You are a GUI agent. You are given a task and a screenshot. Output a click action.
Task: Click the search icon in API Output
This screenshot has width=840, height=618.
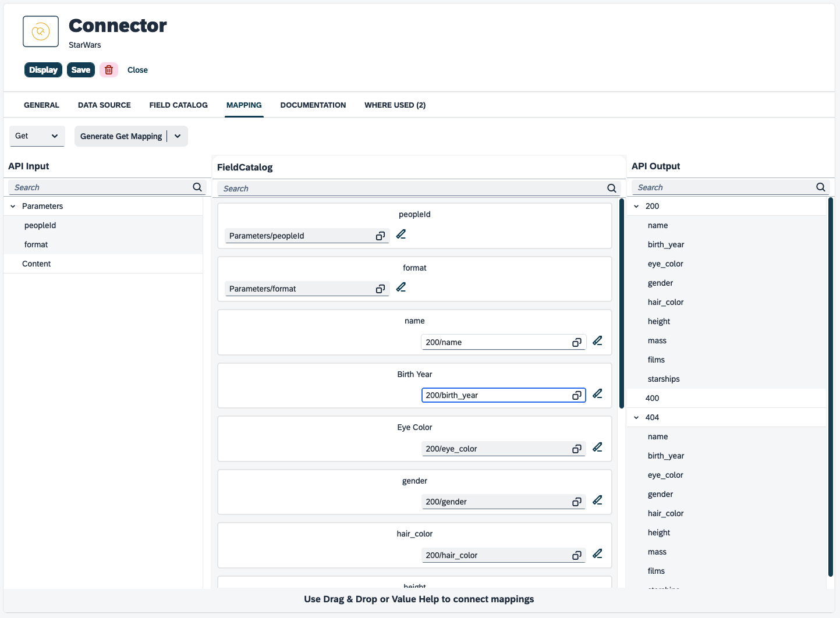tap(820, 187)
